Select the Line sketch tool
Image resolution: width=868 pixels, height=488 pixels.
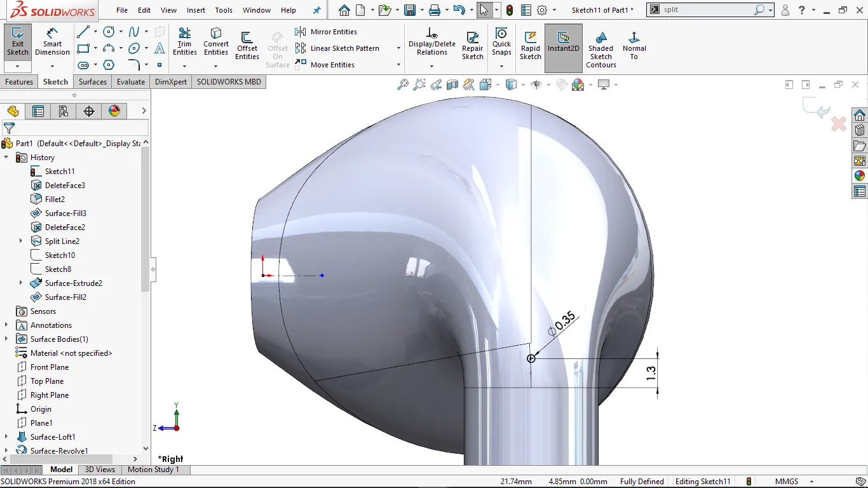[83, 32]
